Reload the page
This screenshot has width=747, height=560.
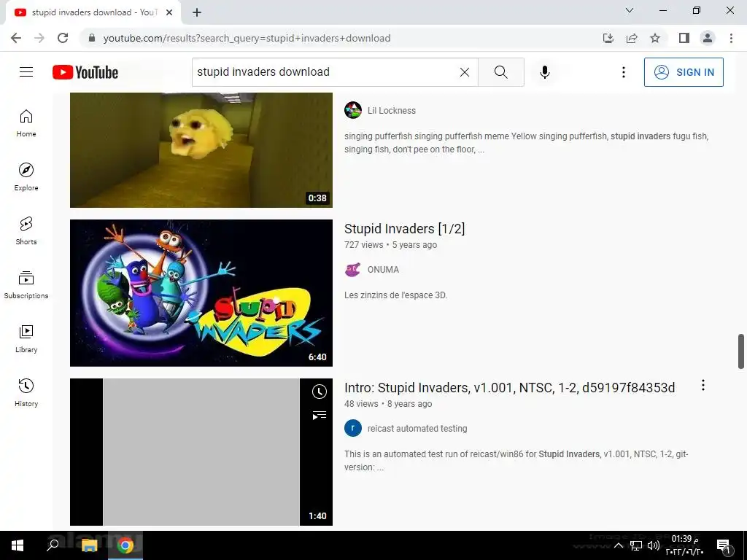63,38
